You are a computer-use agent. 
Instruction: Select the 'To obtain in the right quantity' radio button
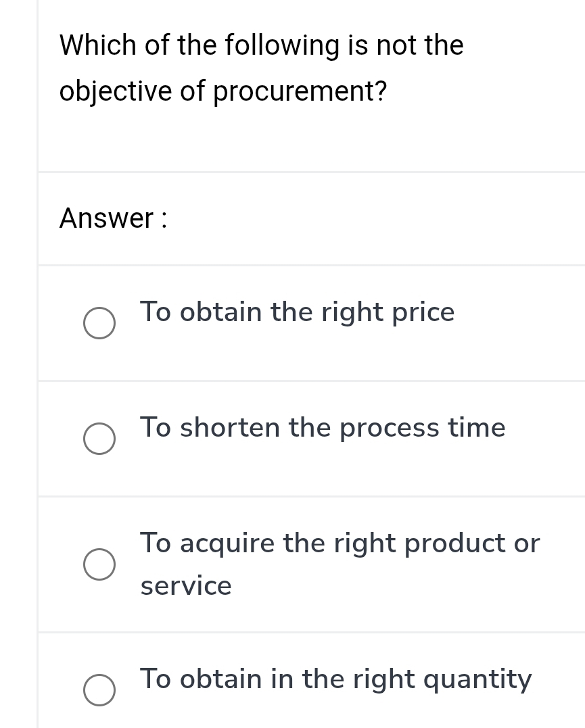tap(99, 690)
